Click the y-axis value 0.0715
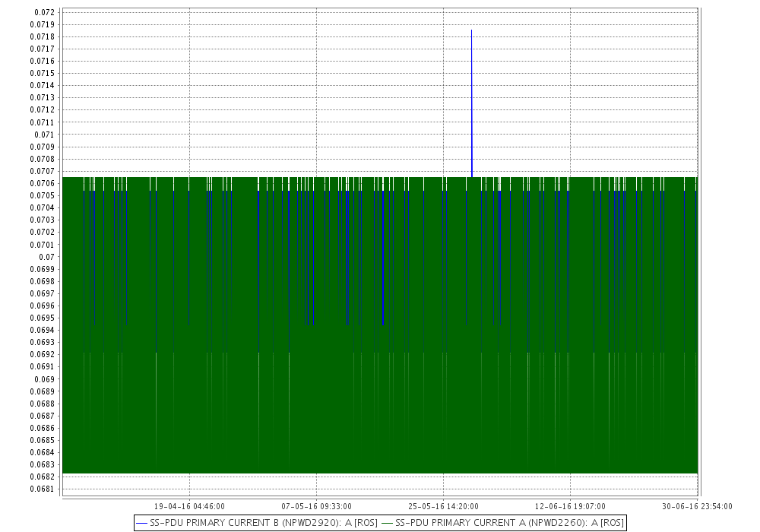Viewport: 760px width, 532px height. (x=42, y=73)
